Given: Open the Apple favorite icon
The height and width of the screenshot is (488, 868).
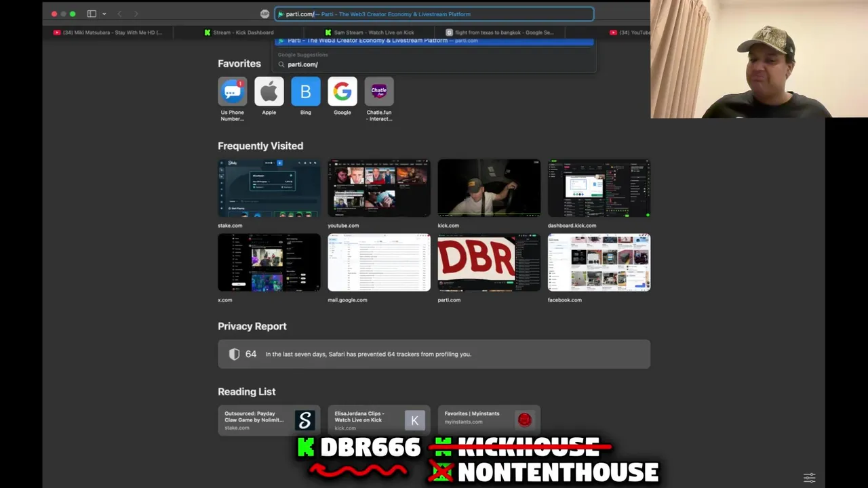Looking at the screenshot, I should 269,91.
